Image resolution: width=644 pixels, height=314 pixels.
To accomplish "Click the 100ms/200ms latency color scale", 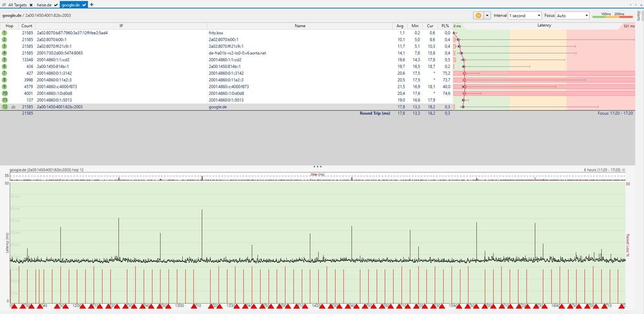I will click(x=612, y=15).
